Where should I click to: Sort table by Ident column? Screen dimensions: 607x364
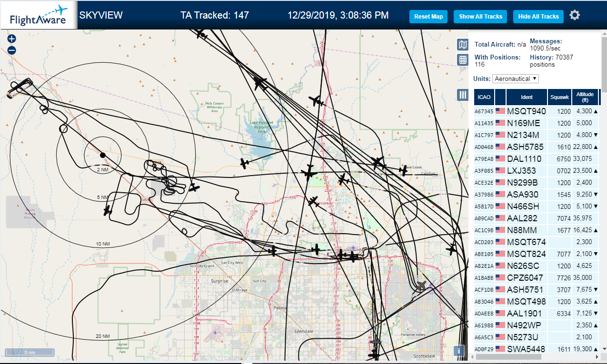(527, 97)
